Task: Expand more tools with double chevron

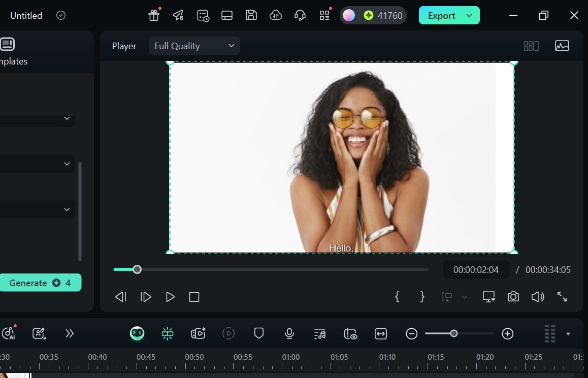Action: click(70, 333)
